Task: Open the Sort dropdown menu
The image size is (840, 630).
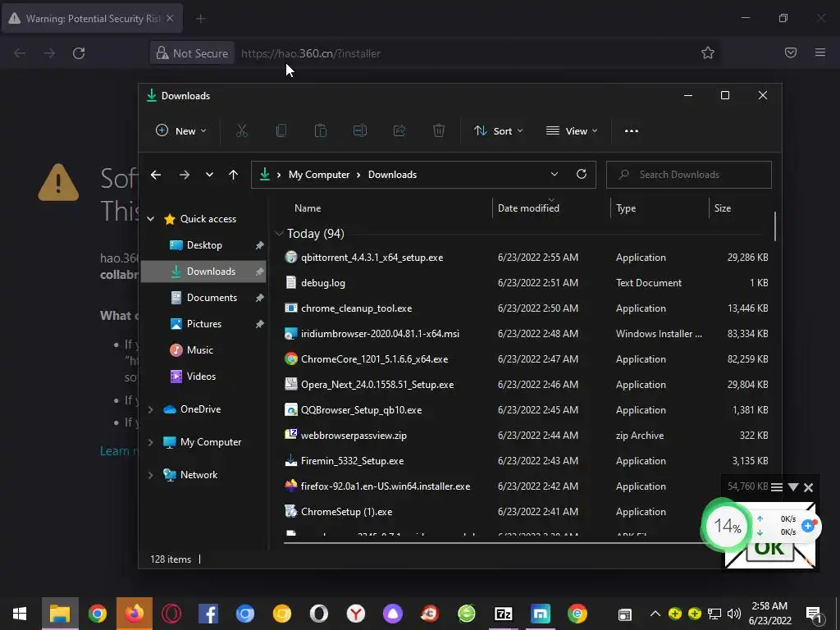Action: point(498,130)
